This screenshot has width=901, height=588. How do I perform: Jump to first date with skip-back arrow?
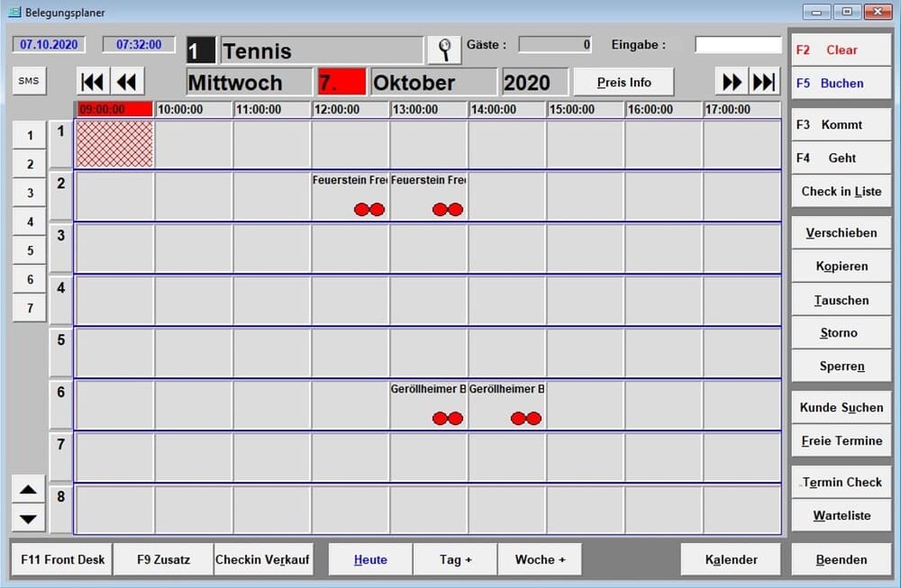pos(93,82)
